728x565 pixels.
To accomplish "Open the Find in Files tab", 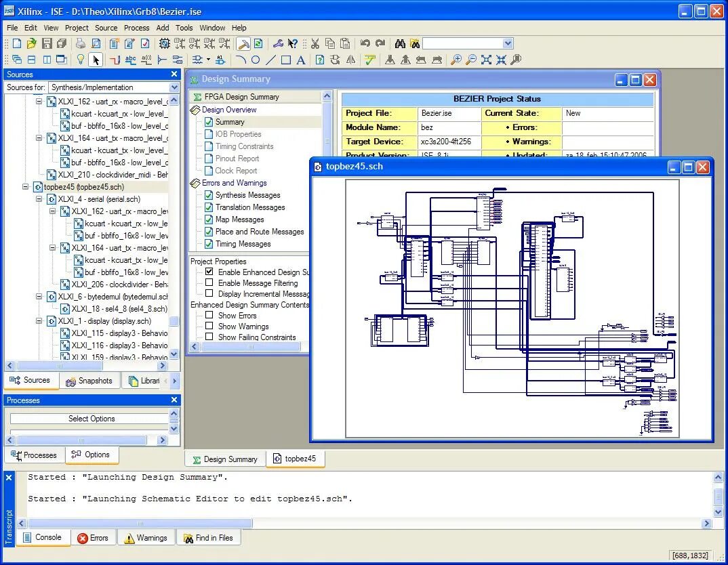I will click(x=209, y=538).
